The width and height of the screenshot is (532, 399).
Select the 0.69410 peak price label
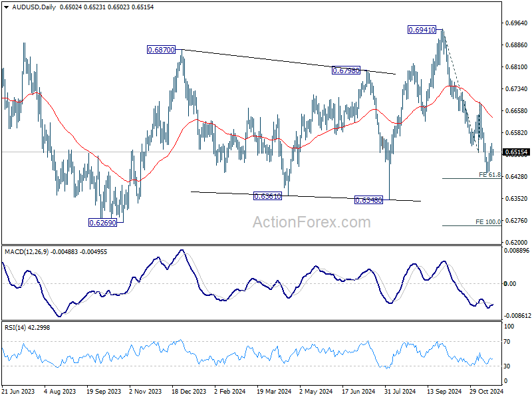pos(422,30)
